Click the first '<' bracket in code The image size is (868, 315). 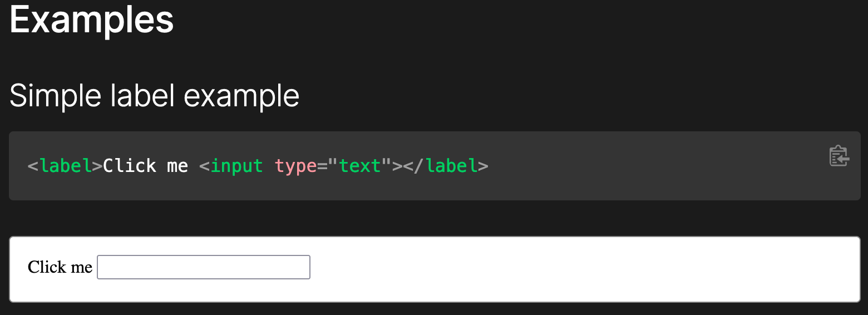tap(33, 166)
